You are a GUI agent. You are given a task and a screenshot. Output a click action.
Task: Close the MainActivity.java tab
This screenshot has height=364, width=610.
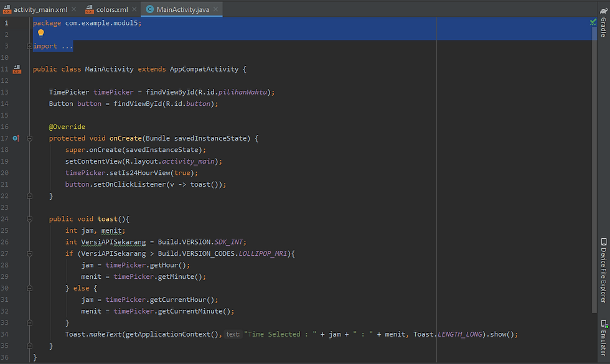[216, 9]
